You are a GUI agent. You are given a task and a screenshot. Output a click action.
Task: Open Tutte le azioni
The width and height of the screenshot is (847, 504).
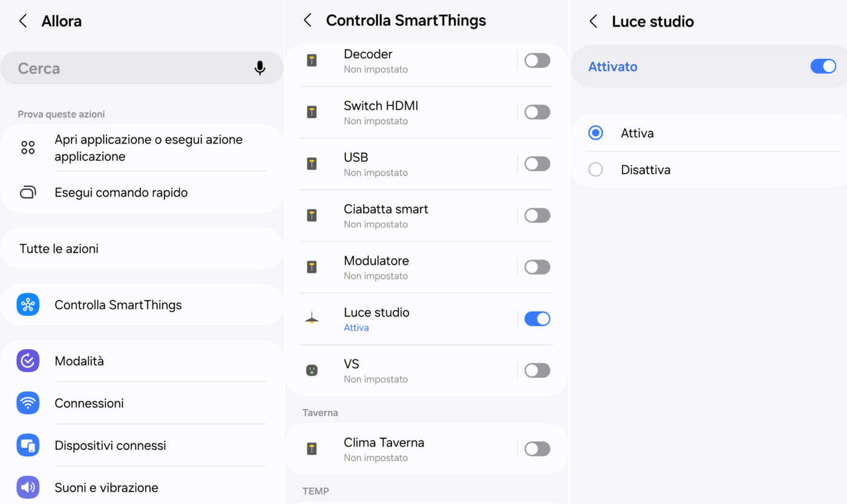tap(142, 249)
